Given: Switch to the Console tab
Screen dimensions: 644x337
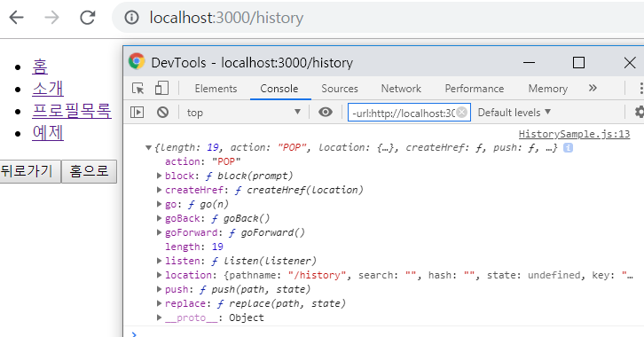Looking at the screenshot, I should tap(279, 89).
